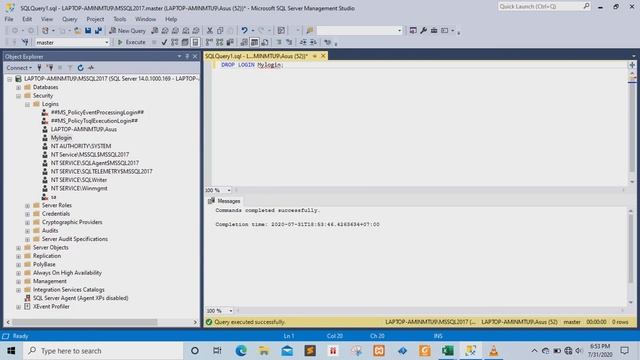Click the Activity Monitor icon in Object Explorer
The image size is (640, 360).
tap(91, 68)
